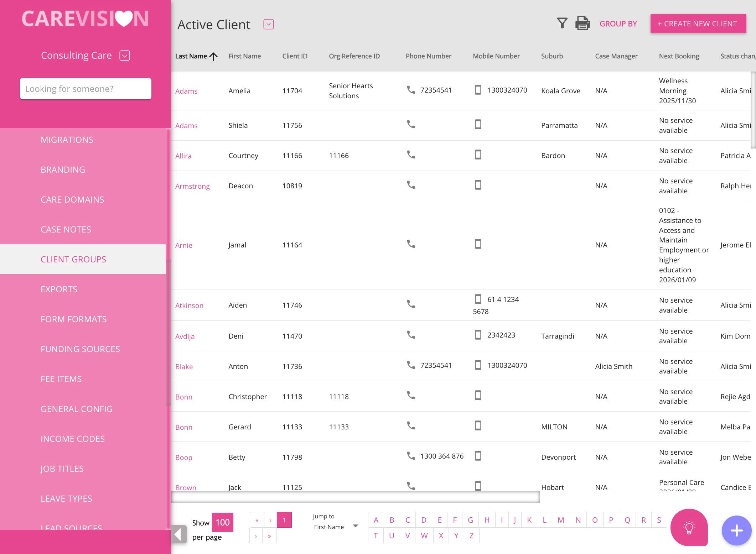Click the filter funnel icon
The width and height of the screenshot is (756, 554).
(562, 23)
